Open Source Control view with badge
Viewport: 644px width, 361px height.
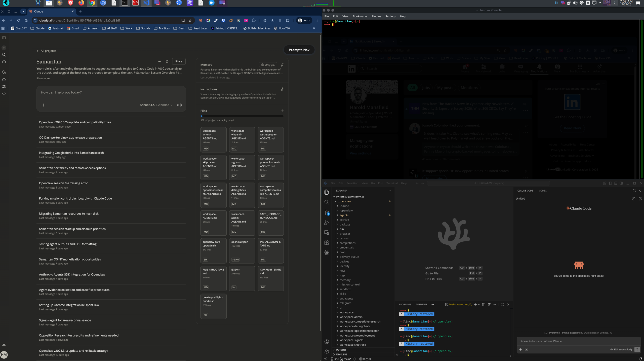pos(327,212)
